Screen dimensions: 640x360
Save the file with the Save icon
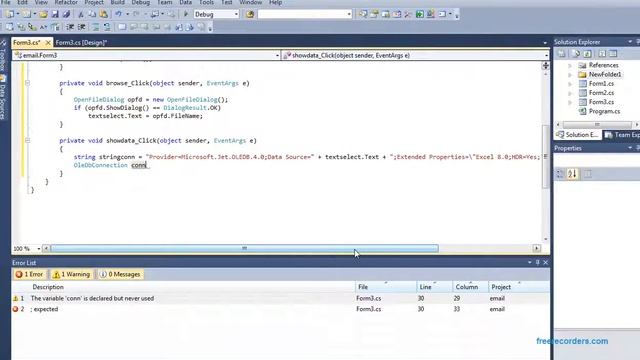pyautogui.click(x=55, y=14)
